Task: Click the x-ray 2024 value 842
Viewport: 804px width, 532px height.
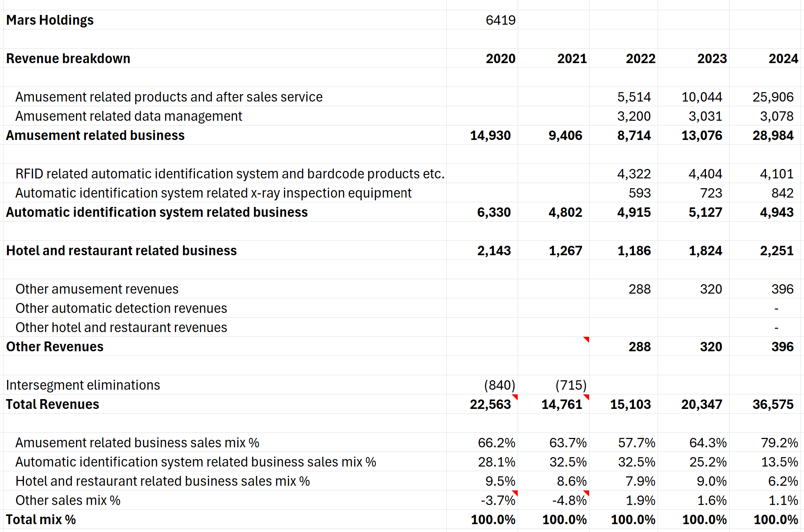Action: (x=782, y=193)
